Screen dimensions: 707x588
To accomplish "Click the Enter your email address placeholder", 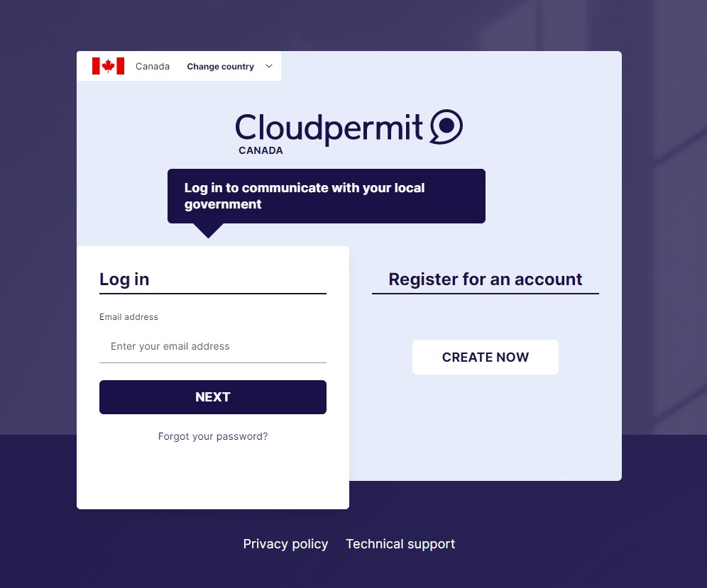I will 170,346.
